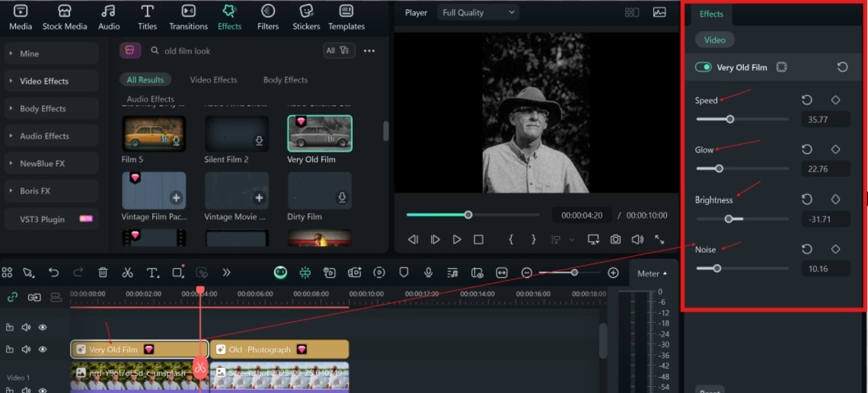Add keyframe for Noise parameter
This screenshot has height=393, width=868.
(836, 249)
